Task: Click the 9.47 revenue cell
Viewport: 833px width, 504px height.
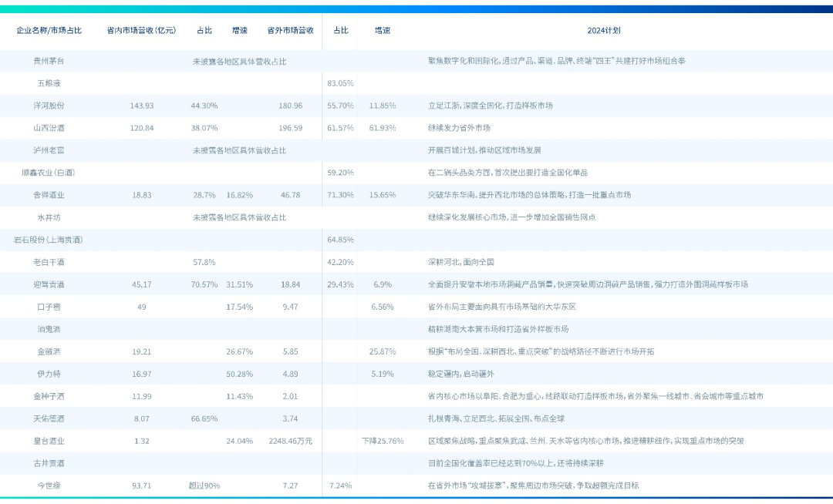Action: tap(291, 307)
